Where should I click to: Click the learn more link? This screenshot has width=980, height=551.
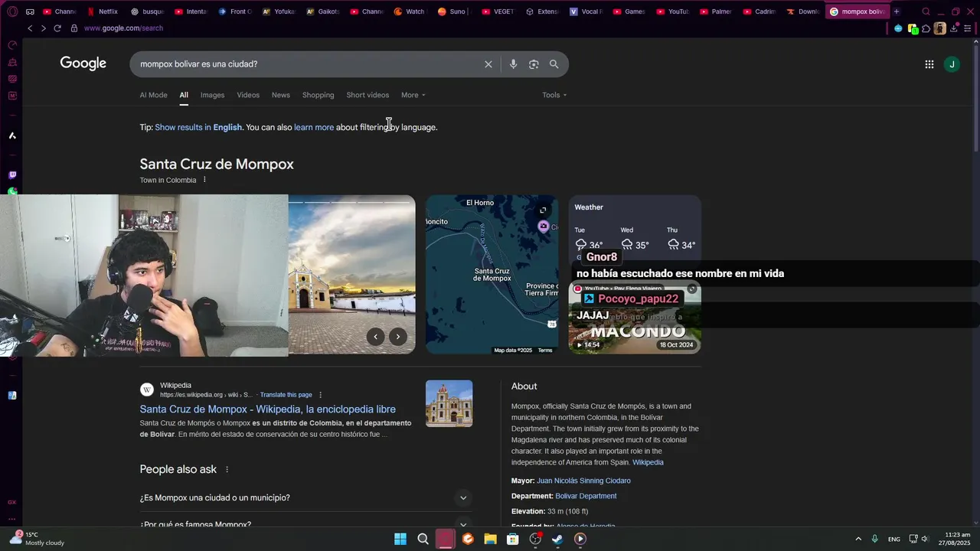[314, 127]
